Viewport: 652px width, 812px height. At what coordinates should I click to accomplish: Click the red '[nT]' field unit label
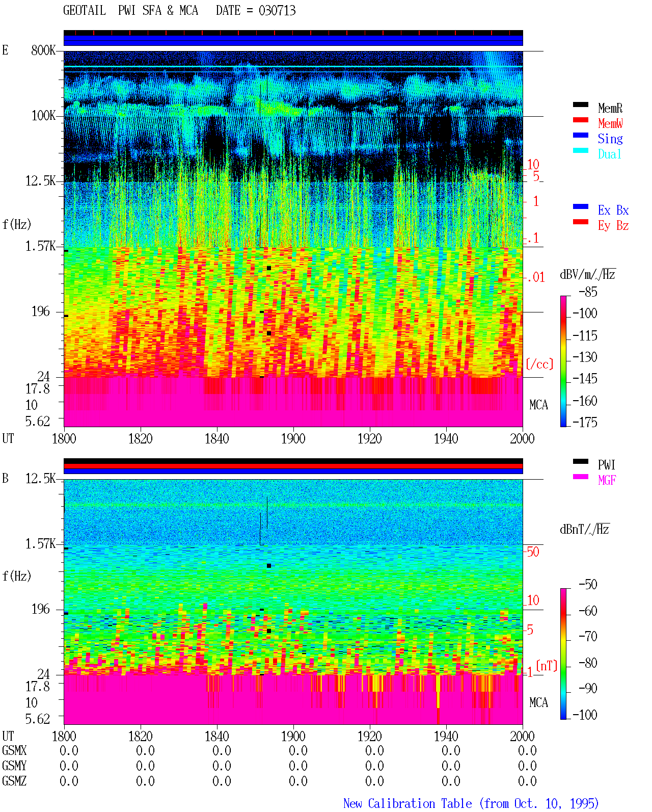[547, 665]
